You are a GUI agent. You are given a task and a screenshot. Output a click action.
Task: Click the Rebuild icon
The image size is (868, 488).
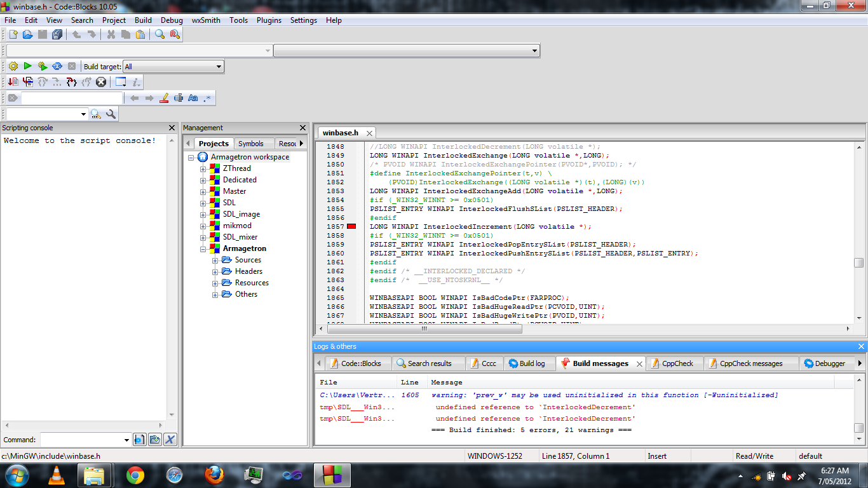point(57,66)
